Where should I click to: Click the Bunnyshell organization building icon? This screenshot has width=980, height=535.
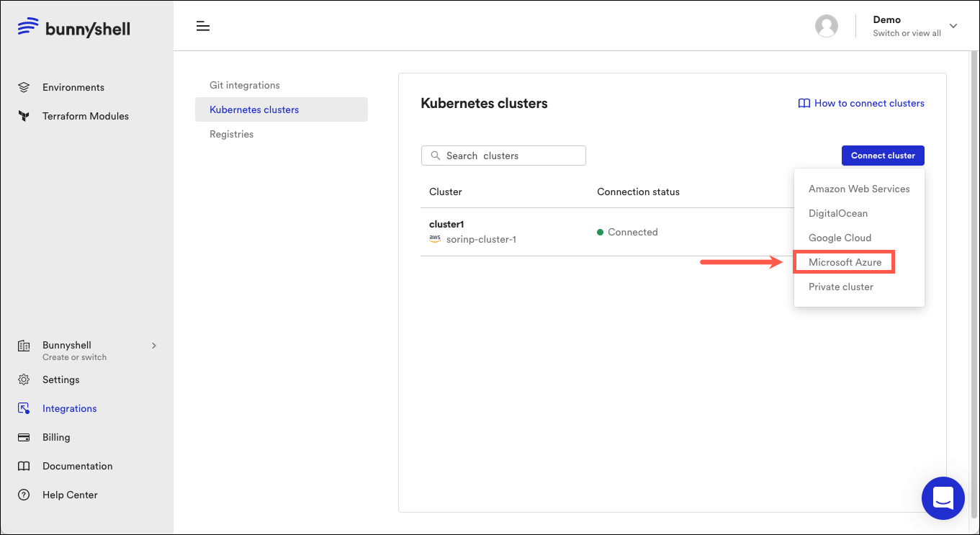pyautogui.click(x=24, y=346)
